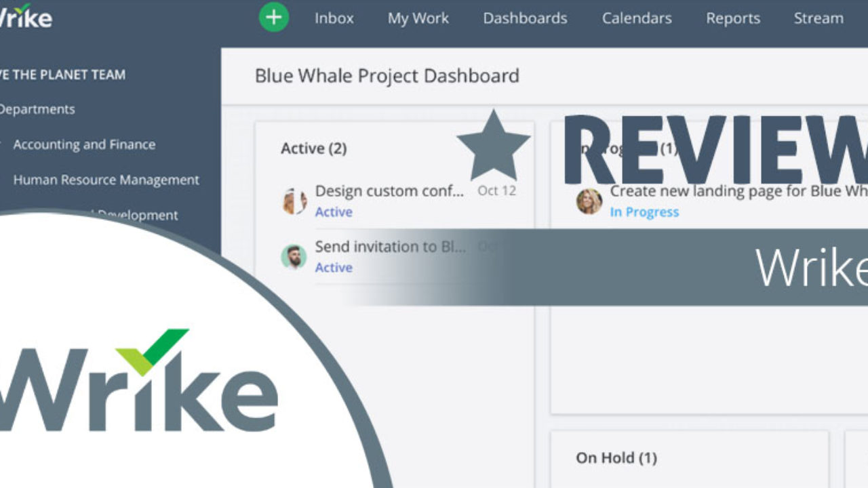Open the Stream tab
Viewport: 868px width, 488px height.
coord(818,18)
